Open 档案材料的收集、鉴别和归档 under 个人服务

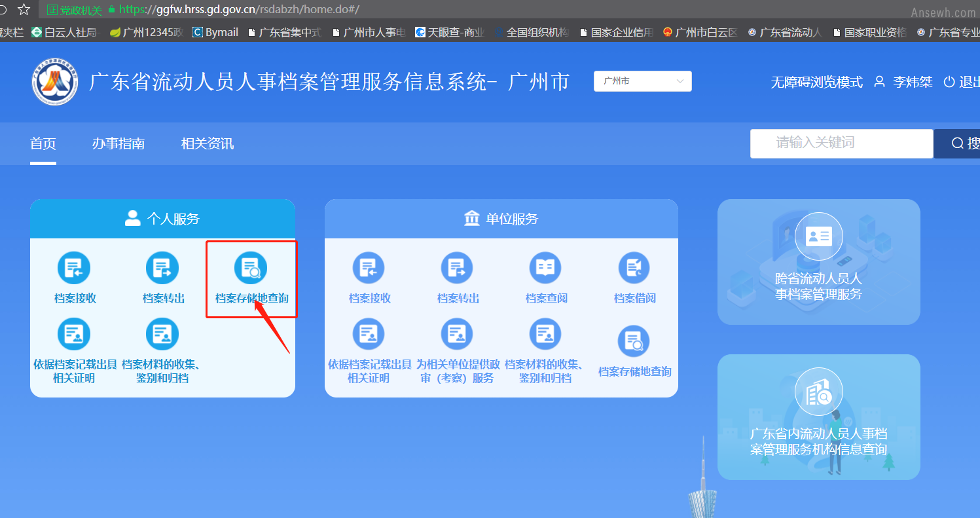(162, 351)
